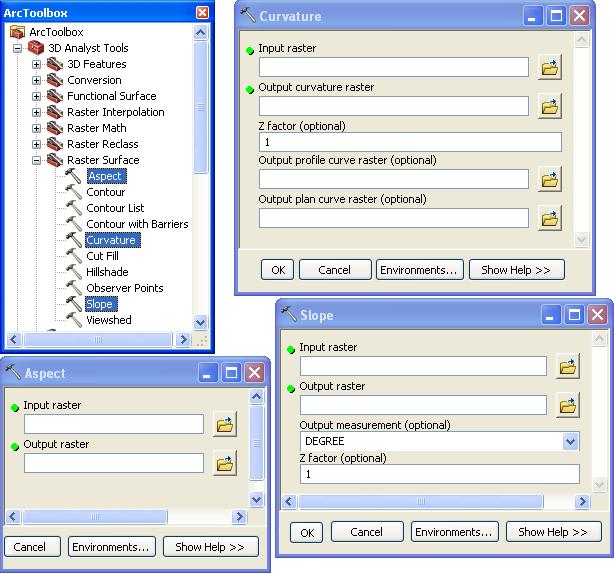Expand the Raster Reclass toolset

coord(36,145)
